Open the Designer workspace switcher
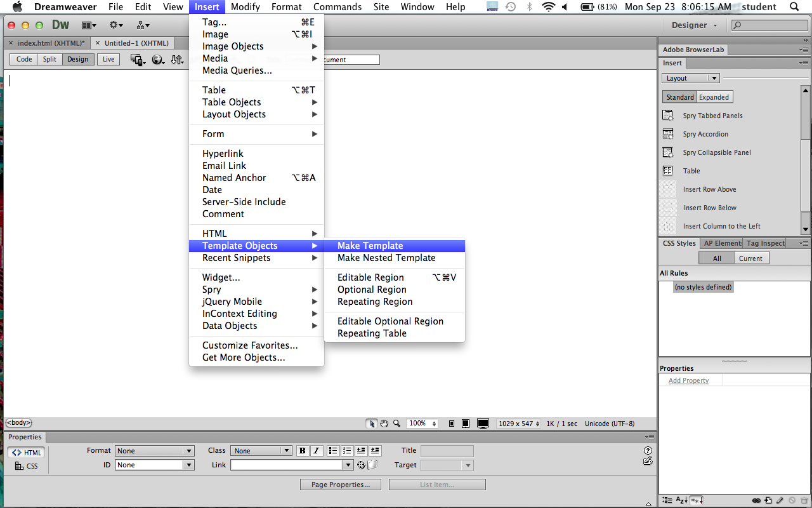The image size is (812, 508). (x=694, y=25)
